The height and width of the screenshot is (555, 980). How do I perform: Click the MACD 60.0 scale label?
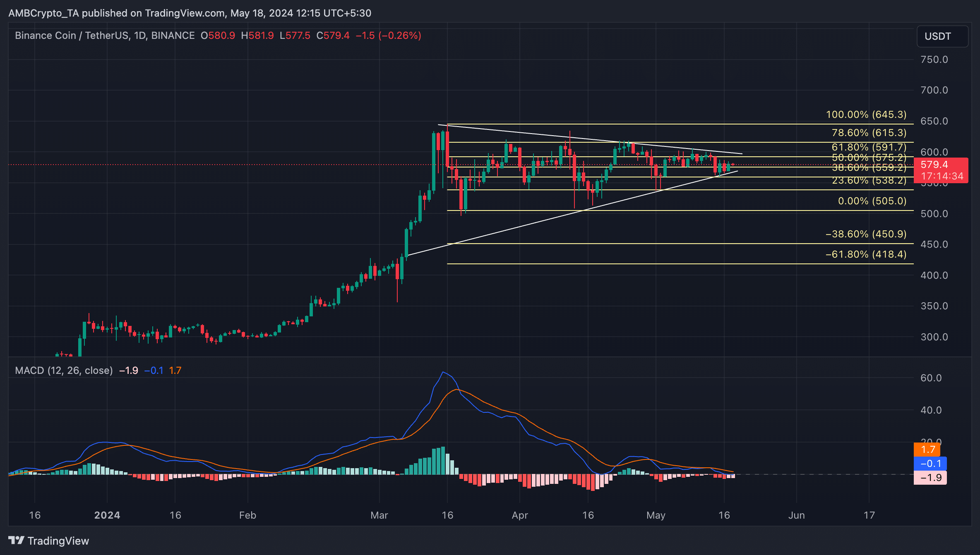(931, 378)
